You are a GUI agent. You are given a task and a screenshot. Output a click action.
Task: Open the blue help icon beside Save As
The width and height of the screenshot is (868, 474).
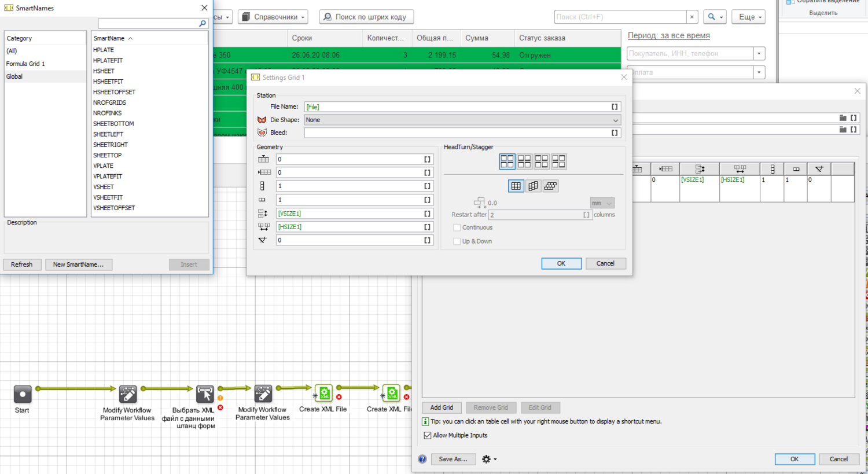[422, 459]
